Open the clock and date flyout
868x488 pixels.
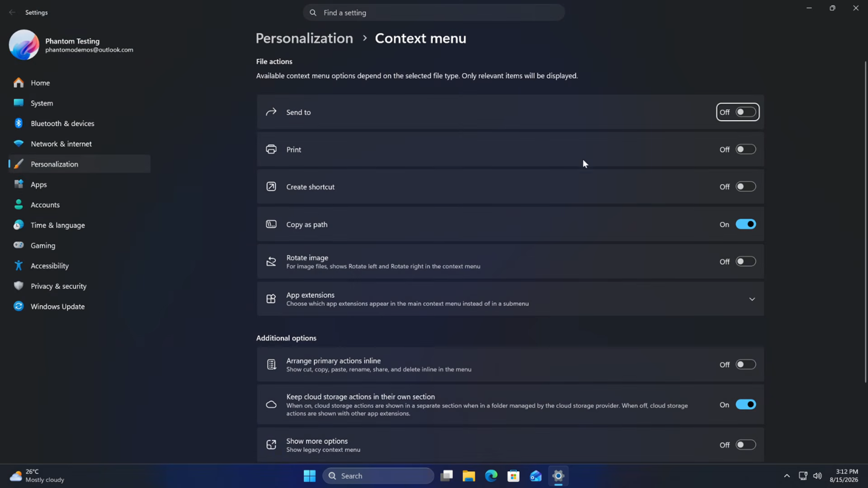[x=844, y=476]
